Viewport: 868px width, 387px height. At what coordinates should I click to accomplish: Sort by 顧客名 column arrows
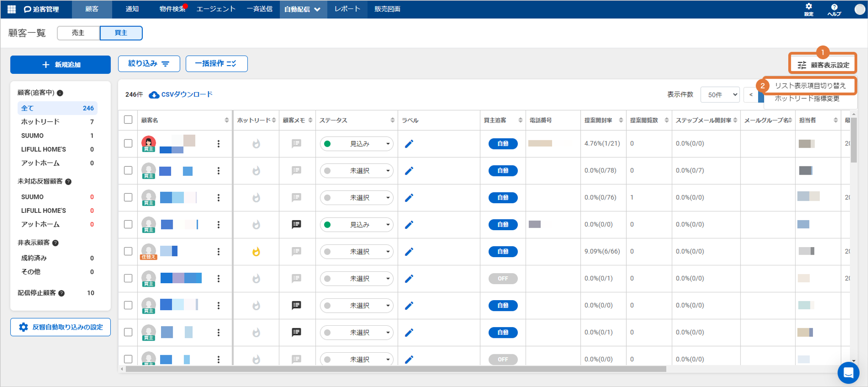tap(227, 120)
